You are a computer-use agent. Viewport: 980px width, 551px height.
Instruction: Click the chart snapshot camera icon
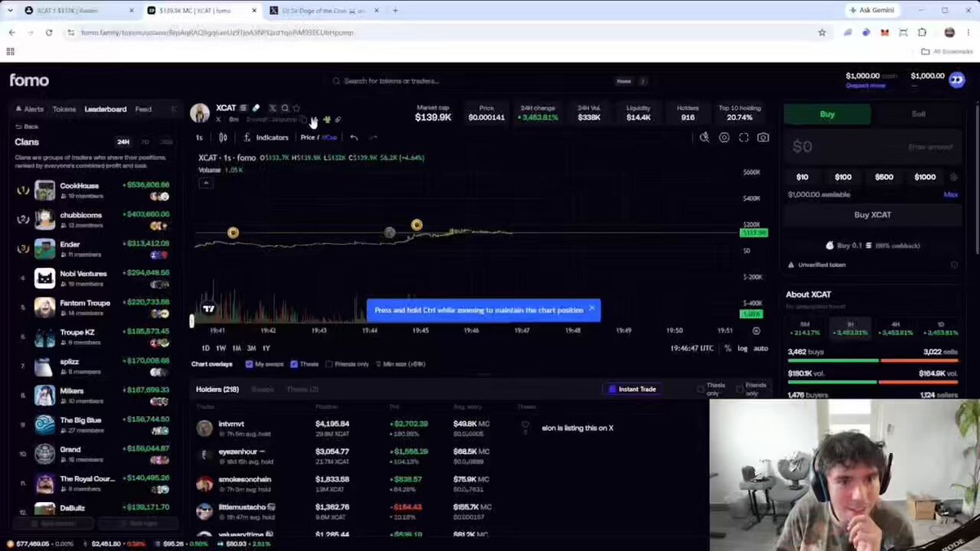(x=763, y=137)
